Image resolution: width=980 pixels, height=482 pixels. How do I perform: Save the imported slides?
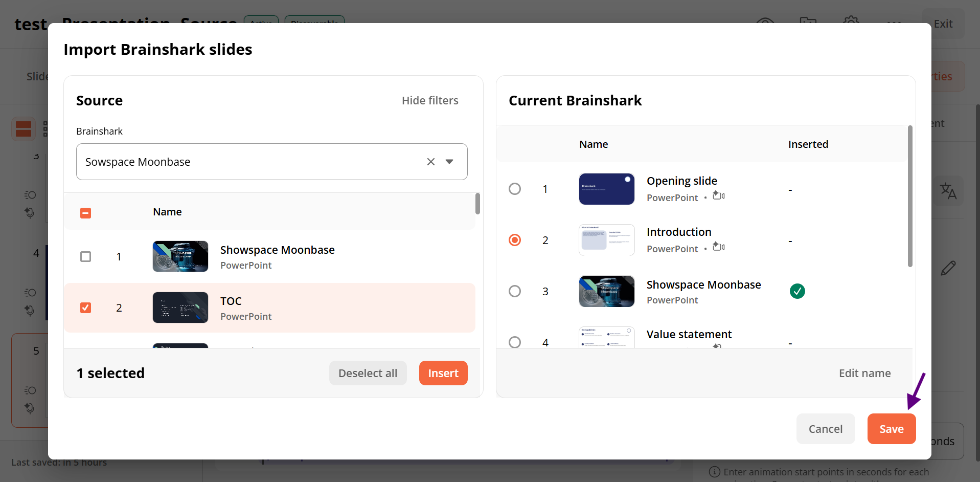892,429
